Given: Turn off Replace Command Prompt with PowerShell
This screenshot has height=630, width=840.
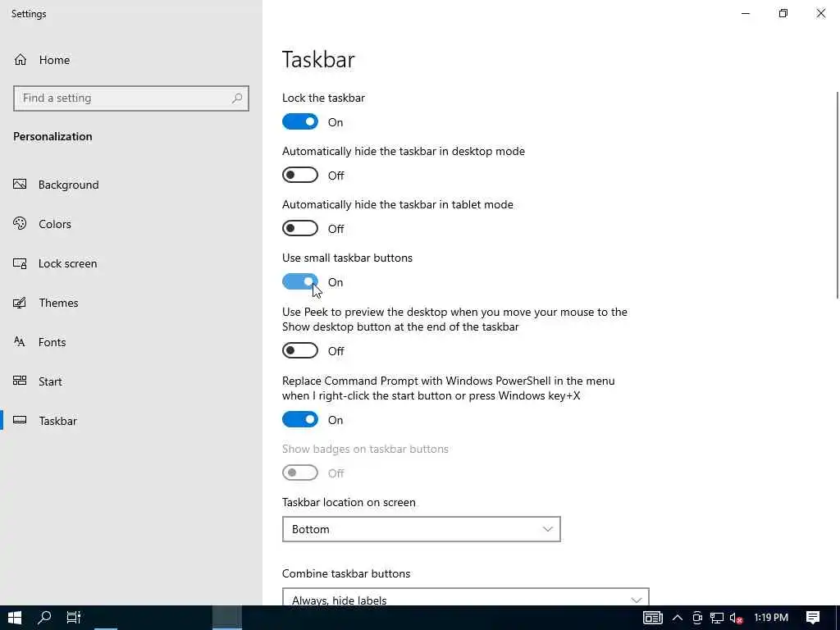Looking at the screenshot, I should (300, 419).
